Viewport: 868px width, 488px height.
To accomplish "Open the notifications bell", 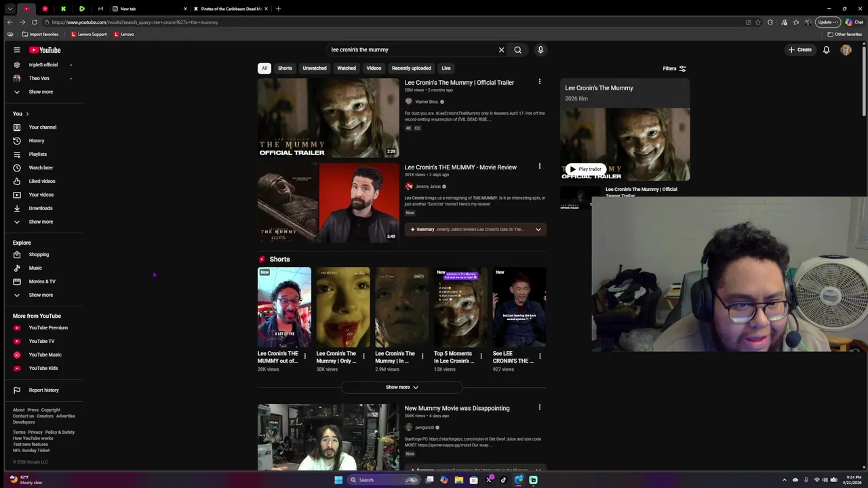I will pyautogui.click(x=826, y=49).
